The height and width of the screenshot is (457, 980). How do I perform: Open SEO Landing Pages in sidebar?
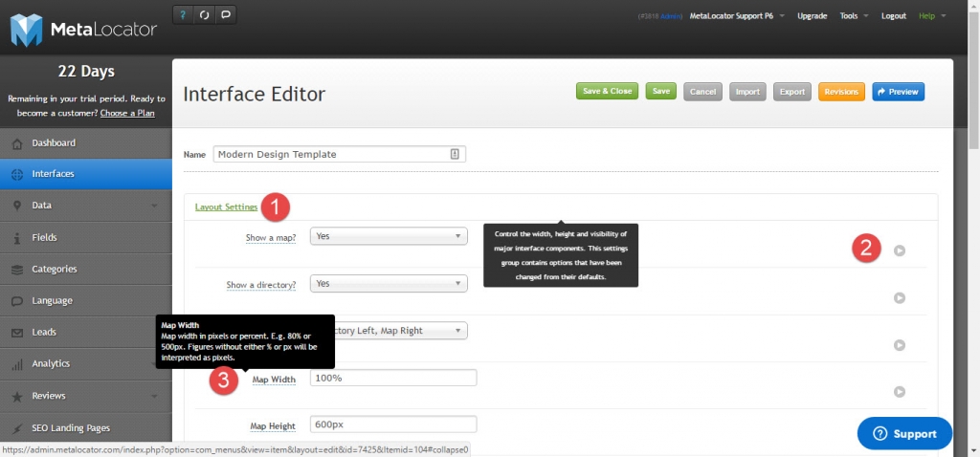86,428
